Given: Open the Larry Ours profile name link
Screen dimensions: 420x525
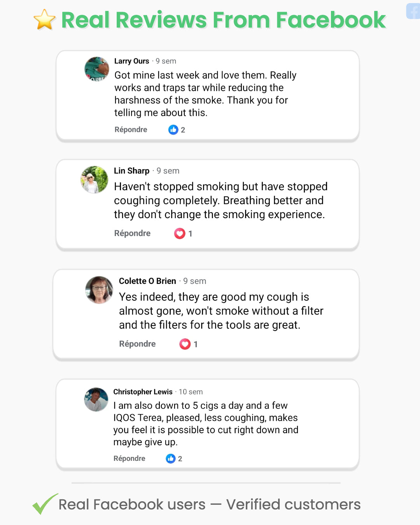Looking at the screenshot, I should click(x=131, y=61).
